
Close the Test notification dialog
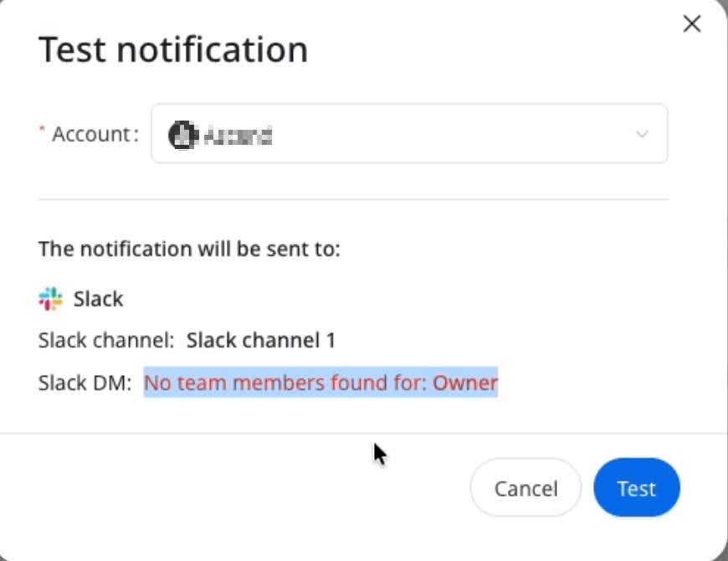click(692, 24)
